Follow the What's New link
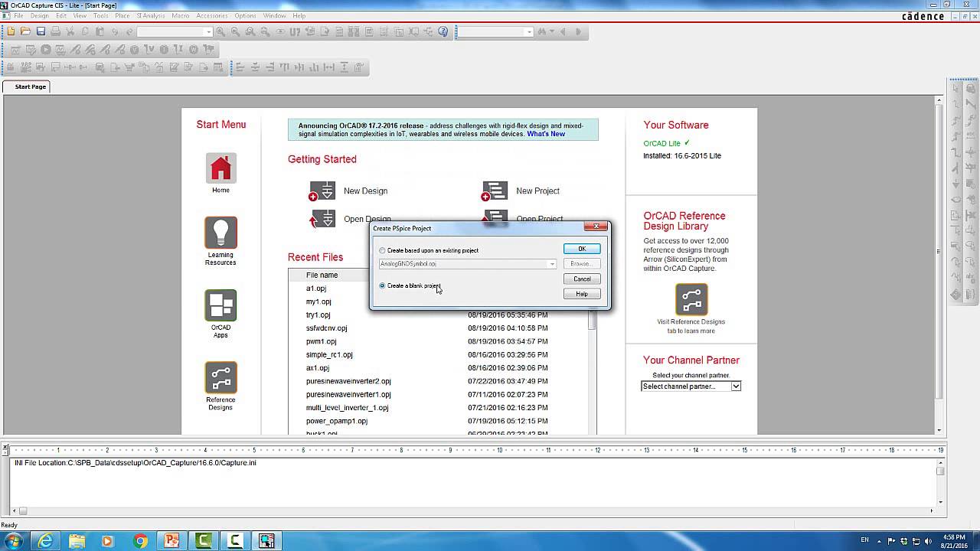 pyautogui.click(x=546, y=134)
